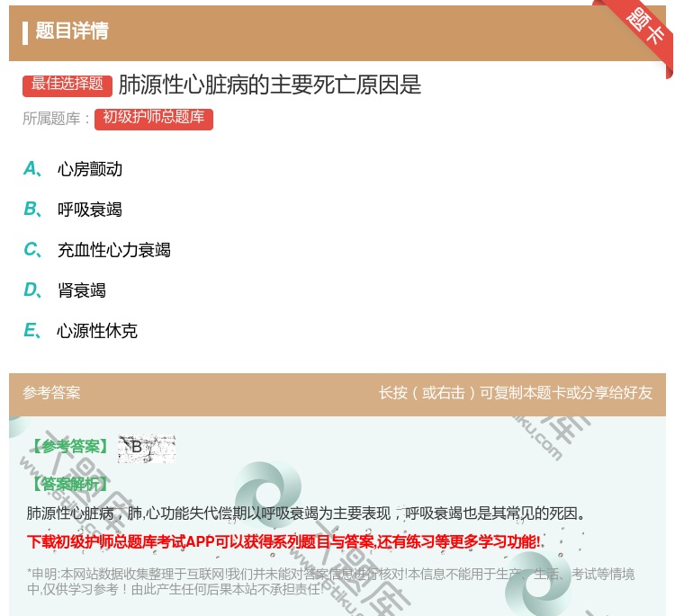Click the 参考答案 section heading

[x=51, y=392]
